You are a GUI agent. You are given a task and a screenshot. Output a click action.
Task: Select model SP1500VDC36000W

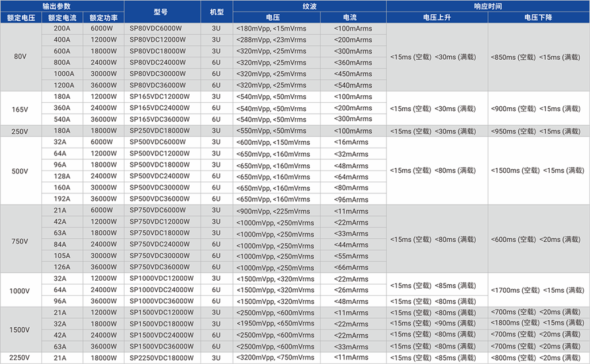(x=161, y=346)
